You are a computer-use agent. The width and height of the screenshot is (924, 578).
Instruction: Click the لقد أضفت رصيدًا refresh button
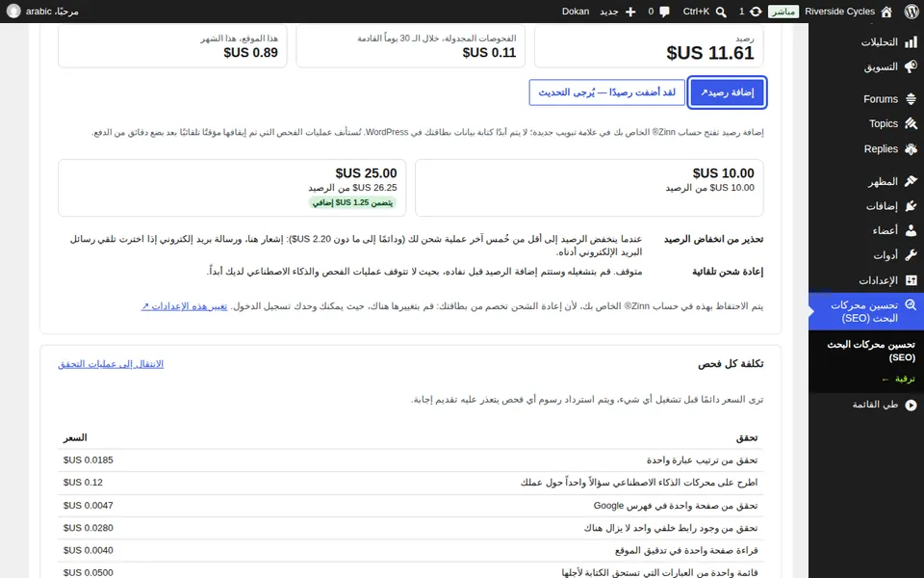(x=607, y=92)
